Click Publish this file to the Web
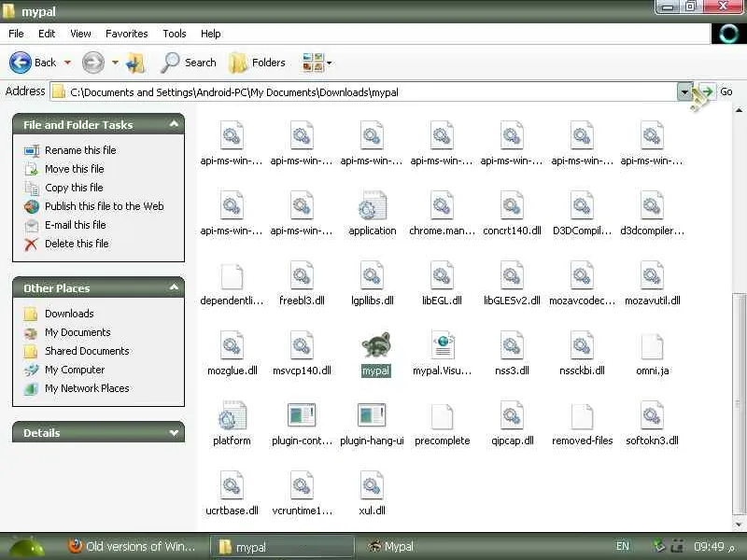747x560 pixels. 105,206
